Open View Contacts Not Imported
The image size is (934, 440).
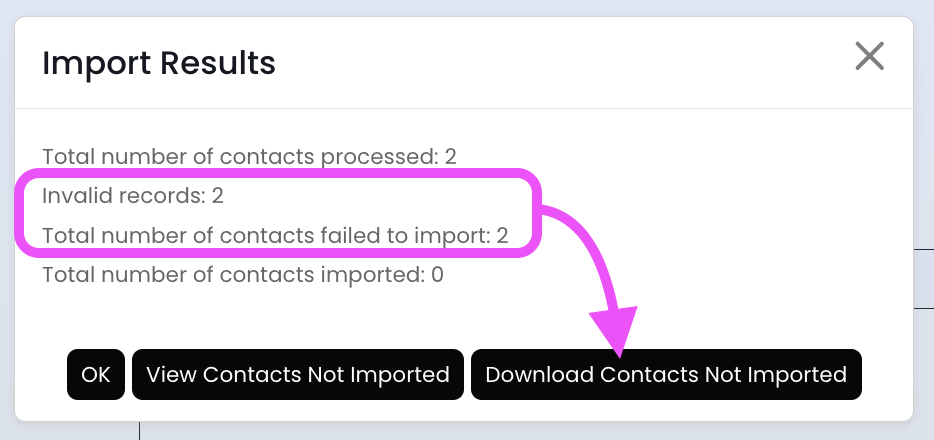(297, 375)
